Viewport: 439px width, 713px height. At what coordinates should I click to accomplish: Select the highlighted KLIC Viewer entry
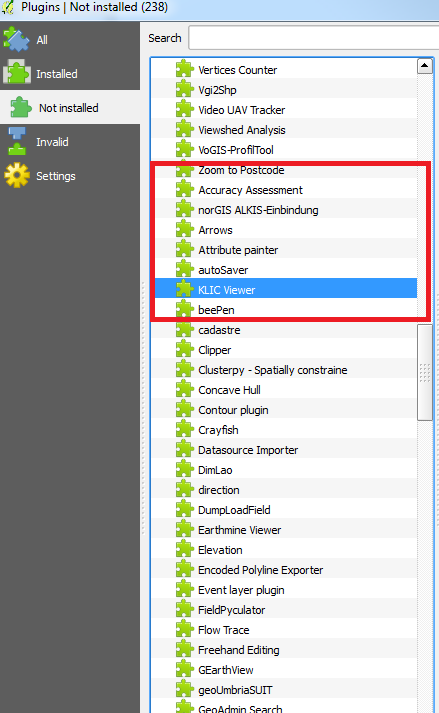pos(286,290)
